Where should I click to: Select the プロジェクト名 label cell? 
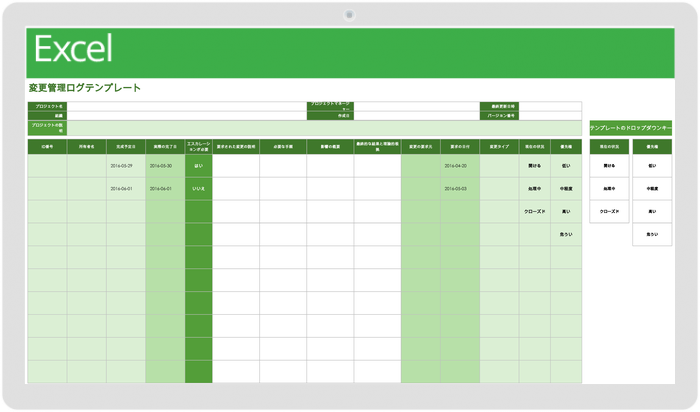click(47, 106)
